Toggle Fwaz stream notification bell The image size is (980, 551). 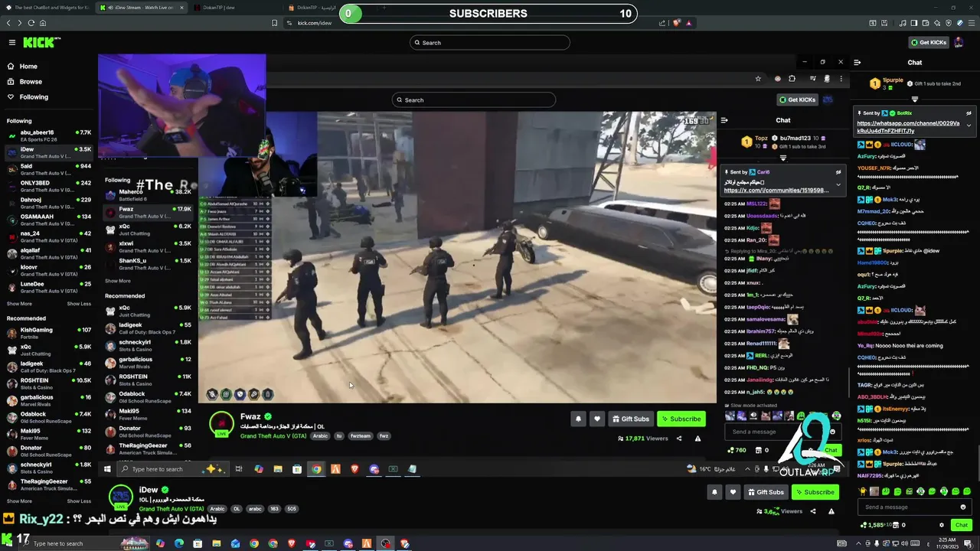pos(578,419)
